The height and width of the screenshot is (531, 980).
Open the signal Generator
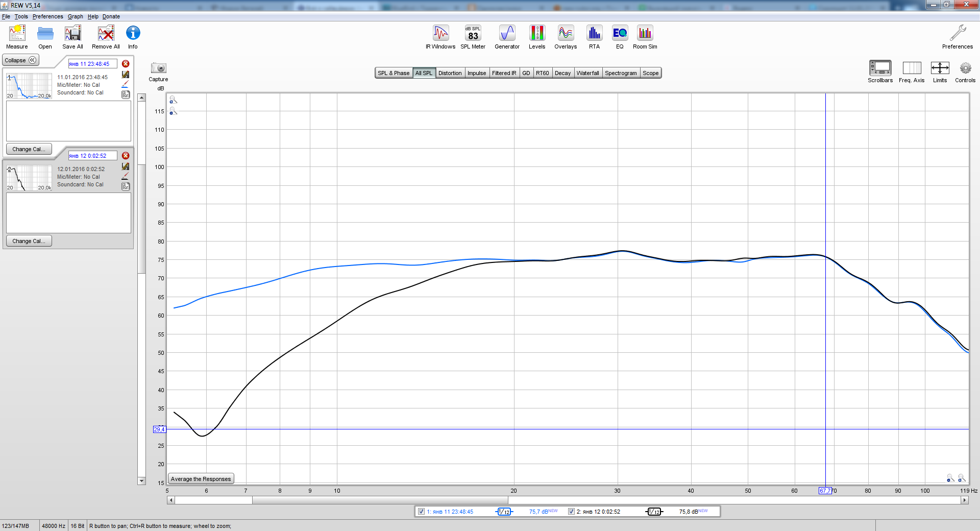(x=507, y=33)
